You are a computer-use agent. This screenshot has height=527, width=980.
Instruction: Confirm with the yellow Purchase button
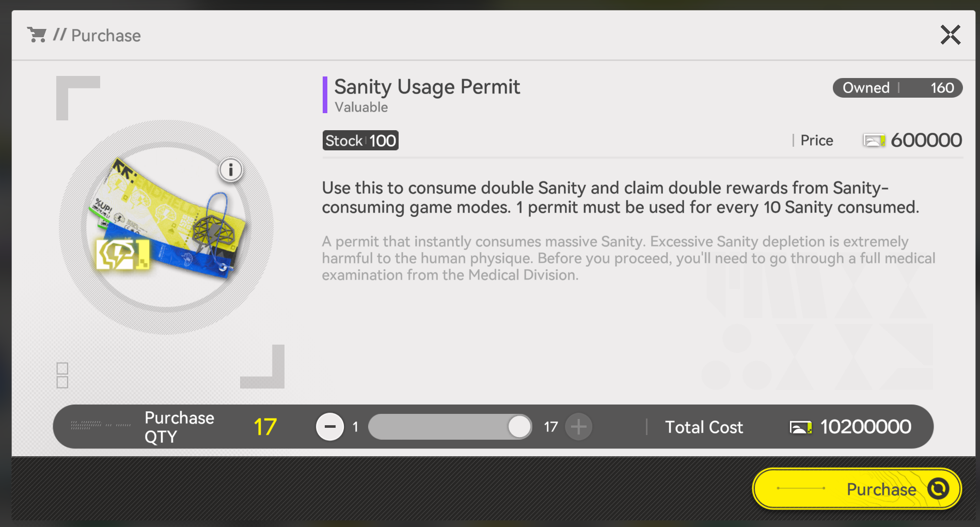[857, 489]
